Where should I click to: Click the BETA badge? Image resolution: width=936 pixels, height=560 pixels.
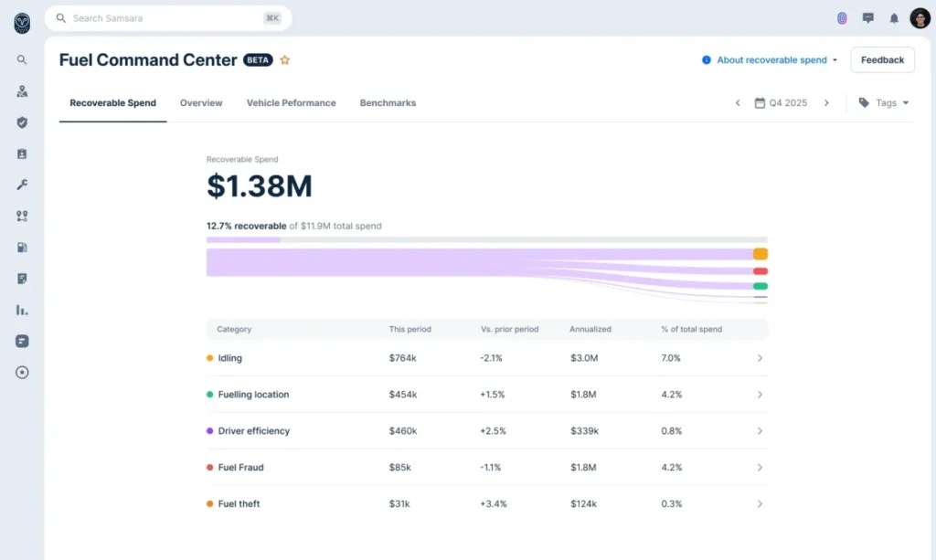coord(258,60)
